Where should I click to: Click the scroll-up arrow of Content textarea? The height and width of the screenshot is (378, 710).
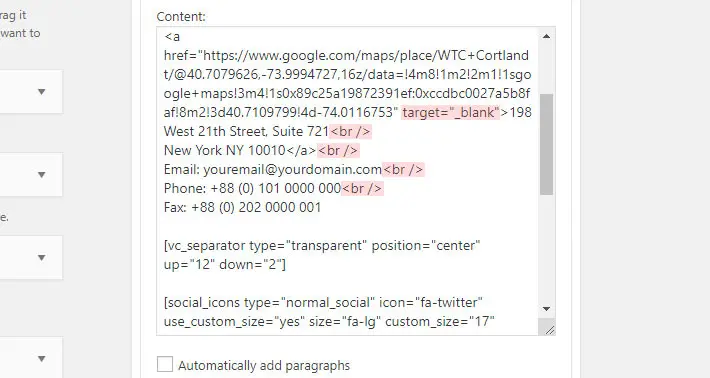coord(547,36)
